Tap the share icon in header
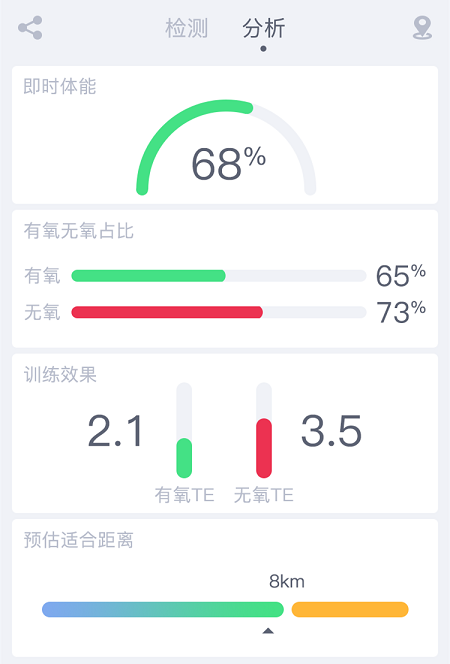 30,28
